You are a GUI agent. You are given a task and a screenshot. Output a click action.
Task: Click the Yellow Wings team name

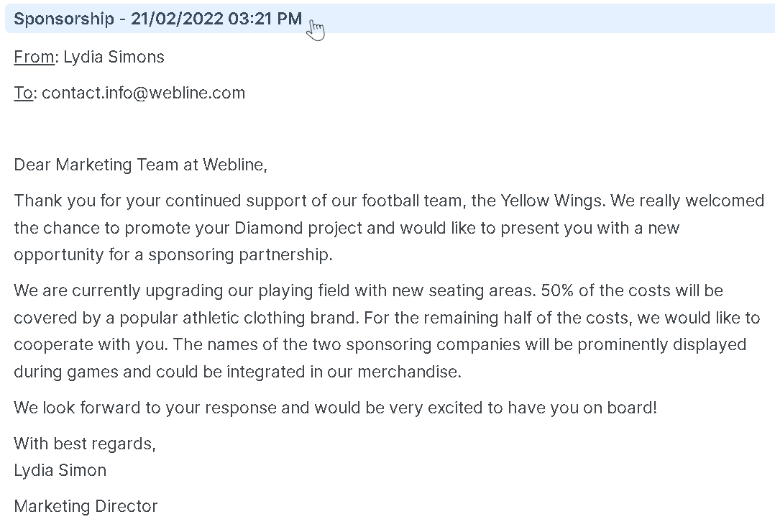(551, 201)
